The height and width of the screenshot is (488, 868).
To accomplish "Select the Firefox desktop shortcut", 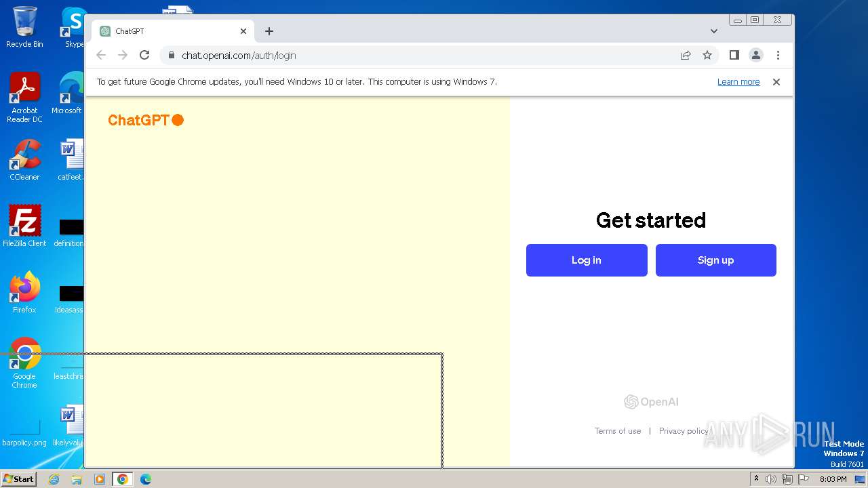I will (x=24, y=292).
